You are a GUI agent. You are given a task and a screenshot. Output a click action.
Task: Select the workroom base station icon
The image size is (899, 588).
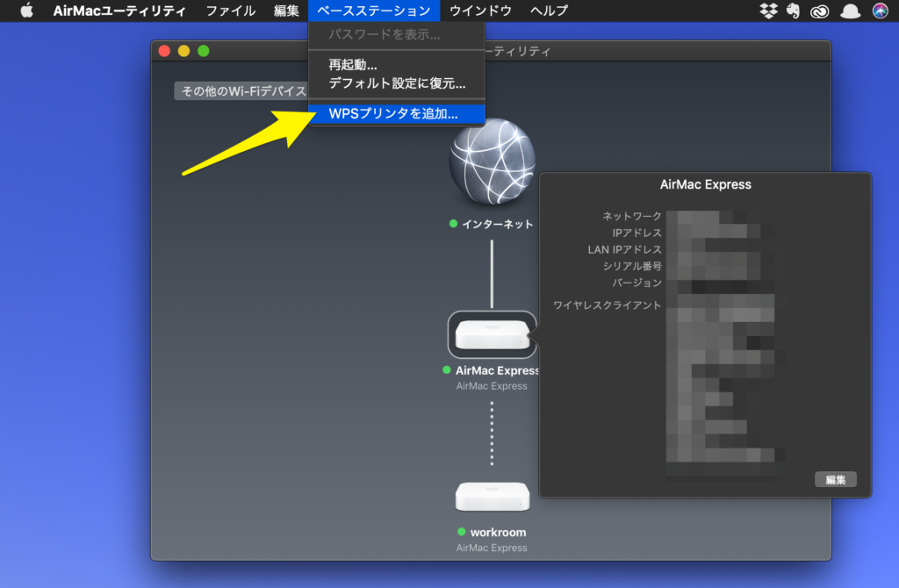coord(493,497)
